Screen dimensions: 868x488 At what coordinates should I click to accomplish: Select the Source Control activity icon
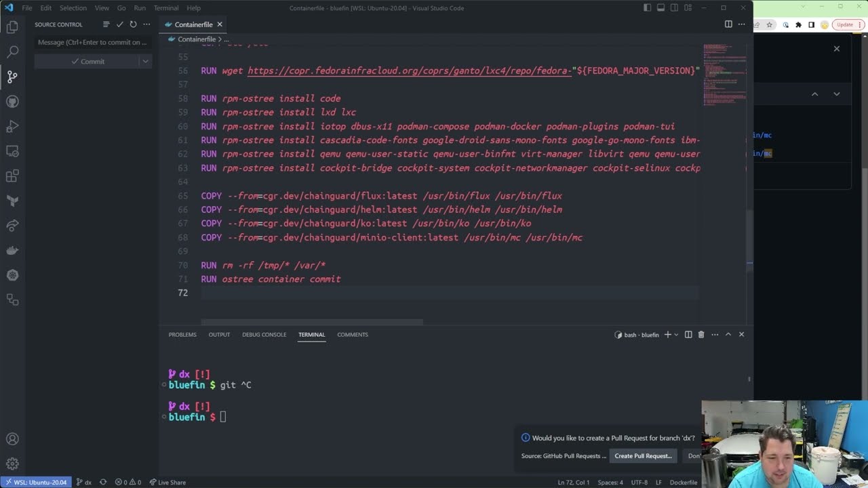point(12,77)
